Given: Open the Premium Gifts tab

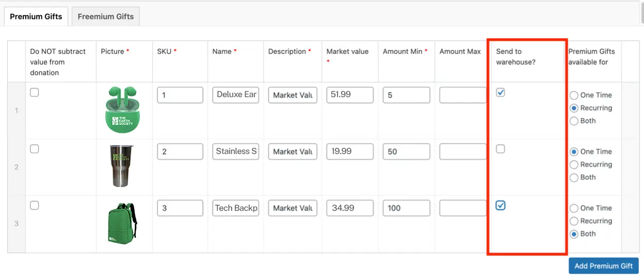Looking at the screenshot, I should 36,17.
